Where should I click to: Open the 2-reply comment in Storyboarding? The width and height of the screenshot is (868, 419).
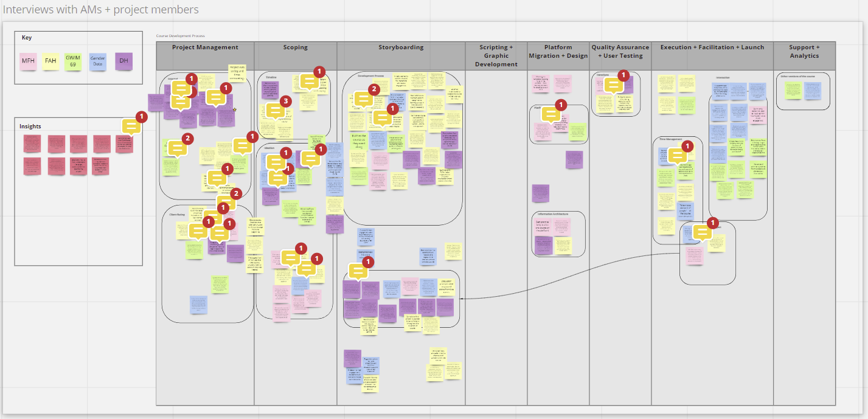(363, 99)
